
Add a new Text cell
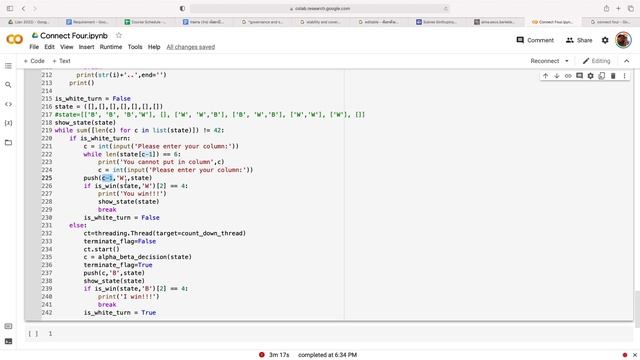pyautogui.click(x=62, y=61)
